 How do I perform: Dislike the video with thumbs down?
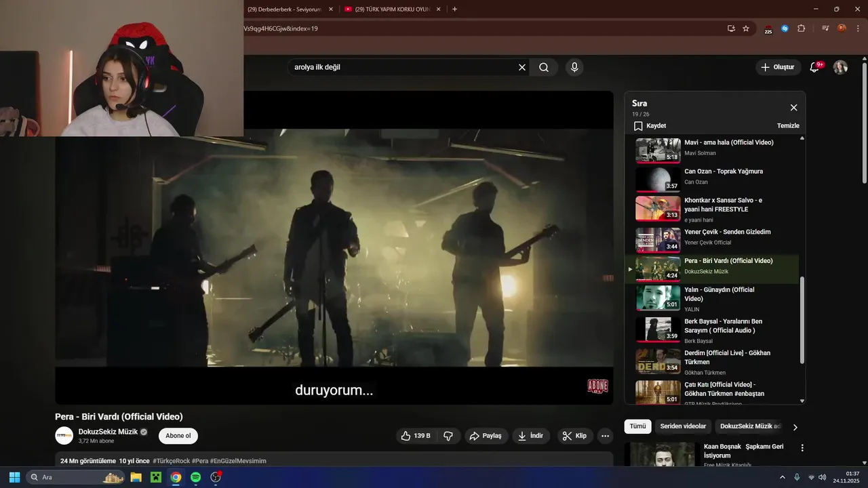[448, 436]
